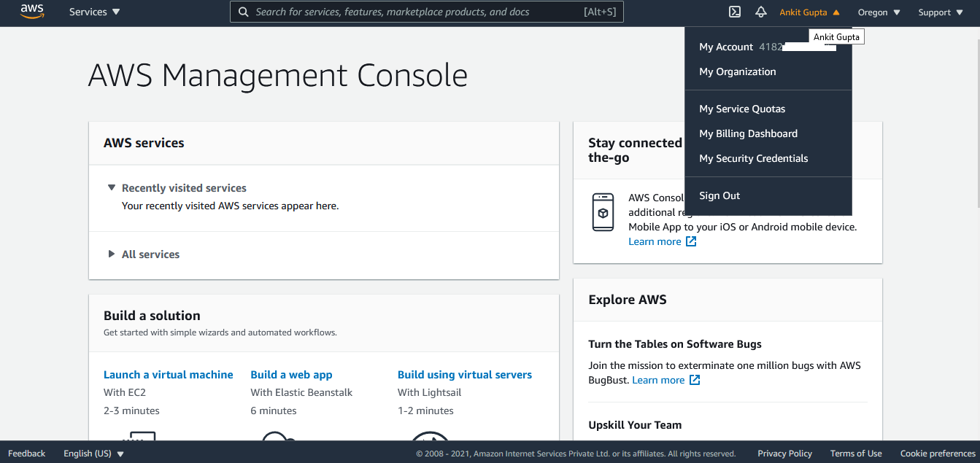Click Launch a virtual machine link

point(169,375)
